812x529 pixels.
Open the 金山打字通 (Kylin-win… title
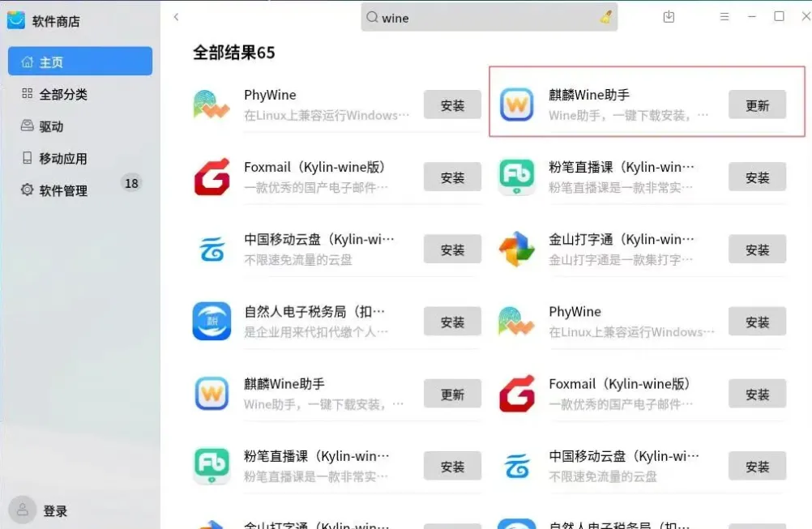(x=622, y=239)
